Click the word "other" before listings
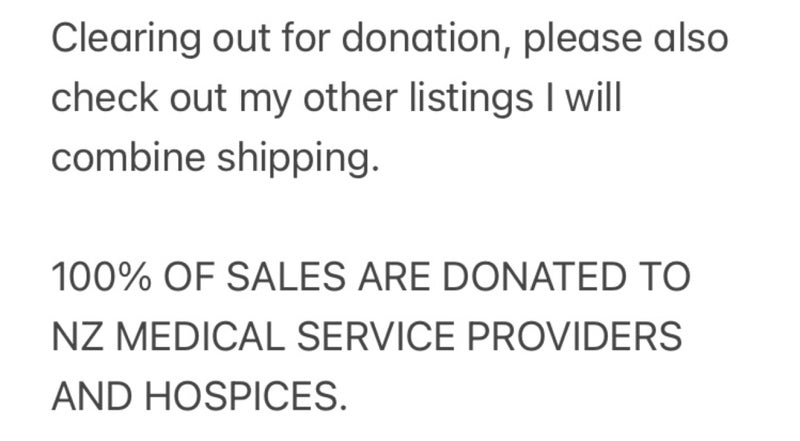Image resolution: width=800 pixels, height=441 pixels. (350, 97)
